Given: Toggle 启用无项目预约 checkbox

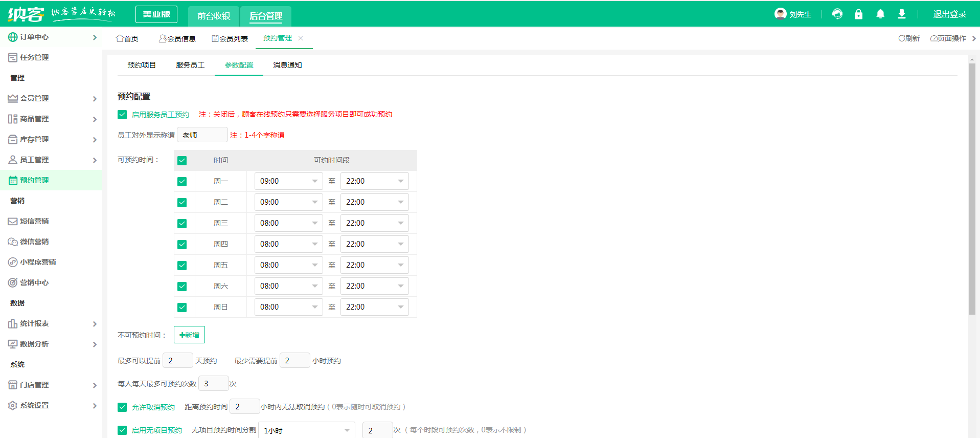Looking at the screenshot, I should [x=122, y=430].
